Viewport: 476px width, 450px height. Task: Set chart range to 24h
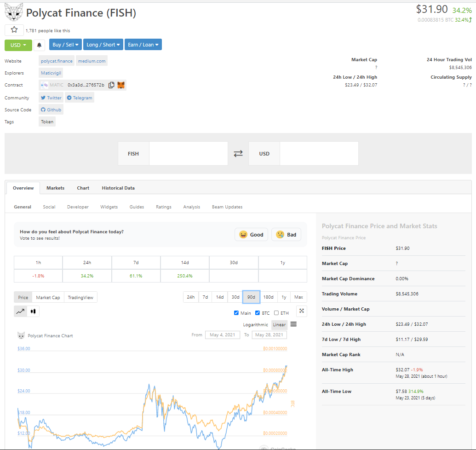pyautogui.click(x=191, y=297)
